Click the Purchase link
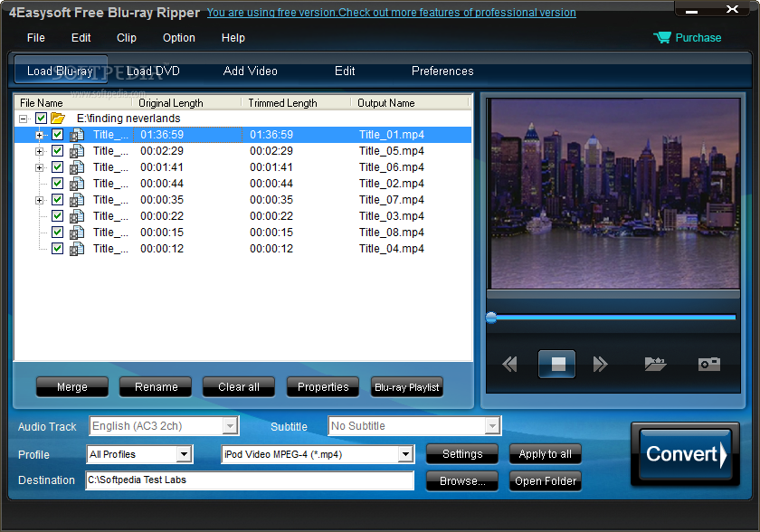The width and height of the screenshot is (760, 532). (x=698, y=38)
